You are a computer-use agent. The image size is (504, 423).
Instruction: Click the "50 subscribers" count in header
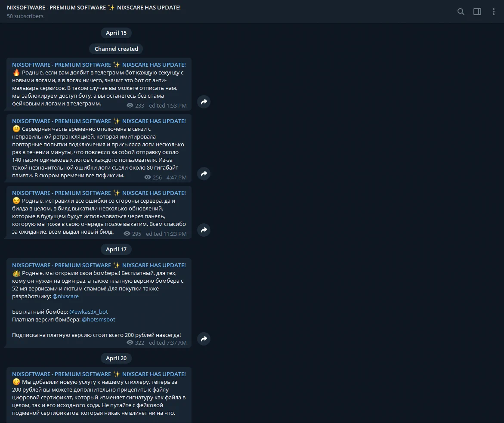click(x=25, y=16)
